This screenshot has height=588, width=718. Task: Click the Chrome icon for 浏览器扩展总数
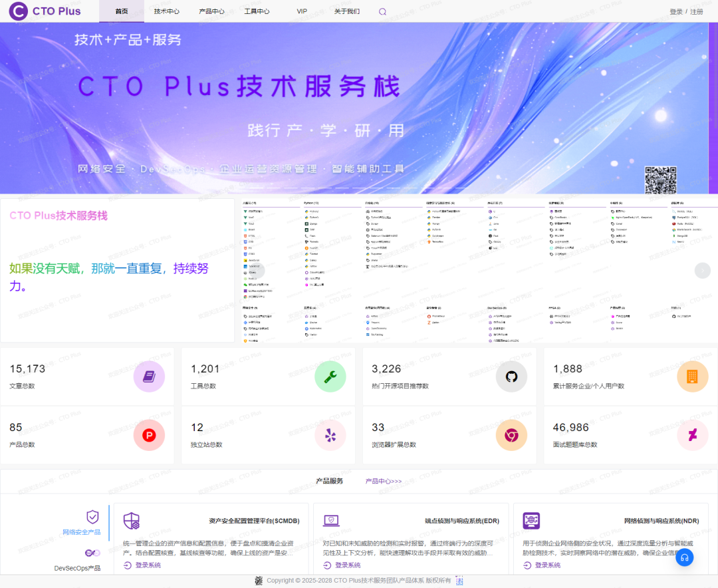511,435
